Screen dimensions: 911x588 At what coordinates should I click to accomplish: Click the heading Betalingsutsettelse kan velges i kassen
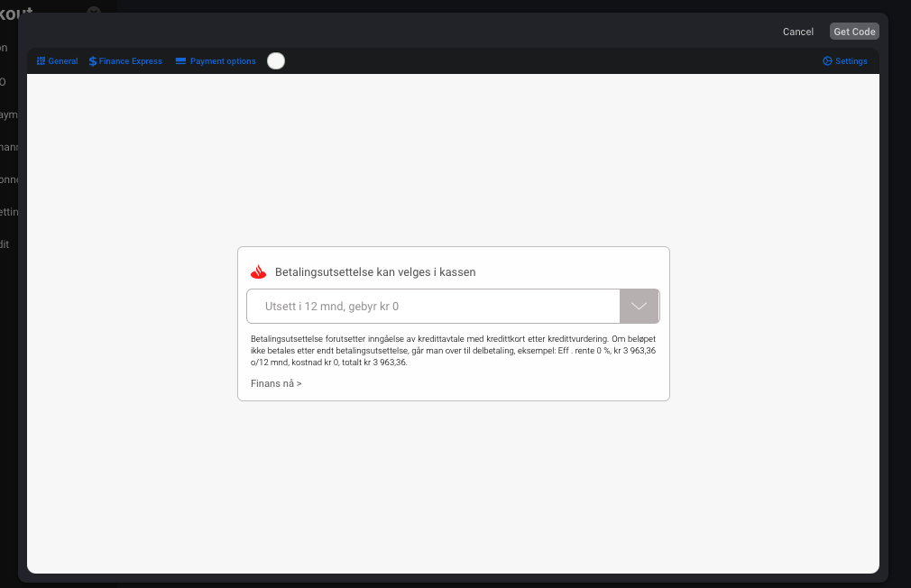coord(375,272)
